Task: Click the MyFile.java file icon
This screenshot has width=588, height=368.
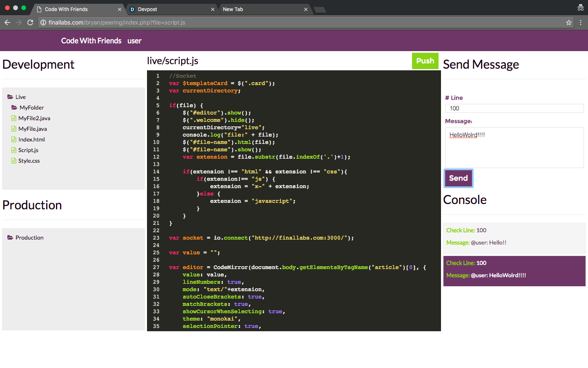Action: tap(14, 129)
